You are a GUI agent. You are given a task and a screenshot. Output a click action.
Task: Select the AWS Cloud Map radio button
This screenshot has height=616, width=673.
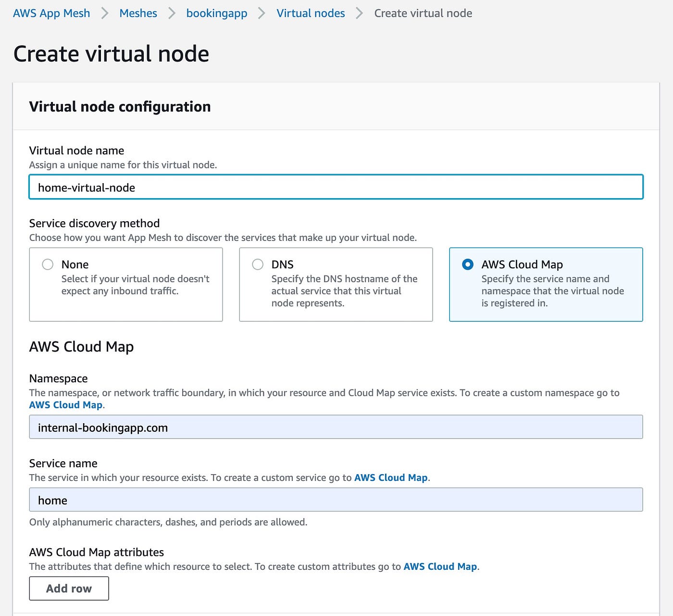(x=468, y=264)
